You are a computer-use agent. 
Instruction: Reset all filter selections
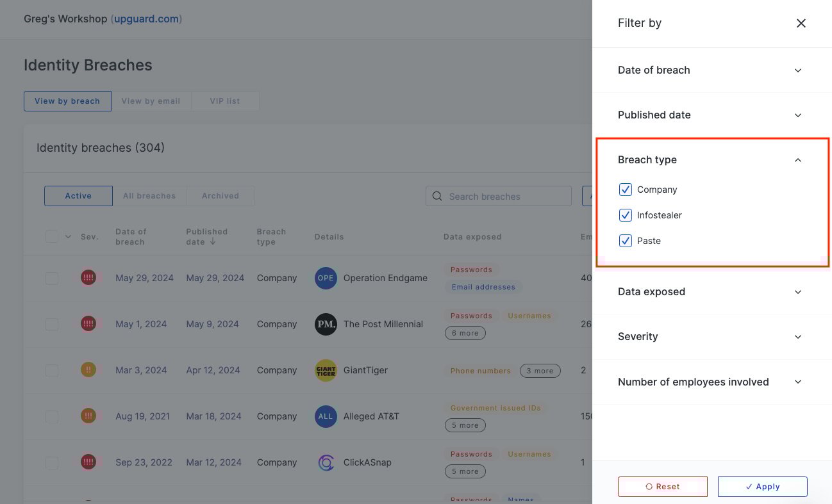(663, 486)
